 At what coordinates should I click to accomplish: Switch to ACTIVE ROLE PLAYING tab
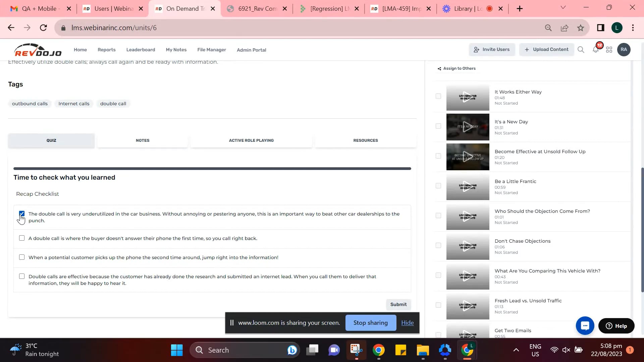pos(251,140)
